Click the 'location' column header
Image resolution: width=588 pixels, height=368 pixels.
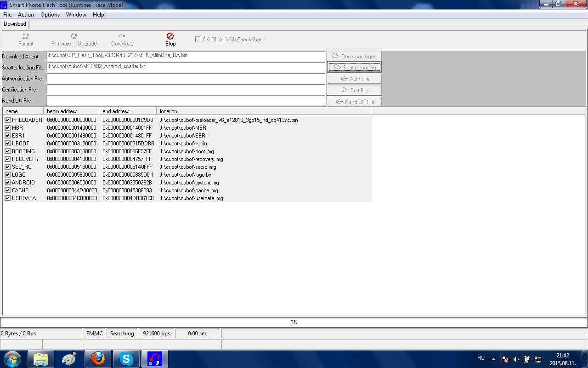coord(264,111)
